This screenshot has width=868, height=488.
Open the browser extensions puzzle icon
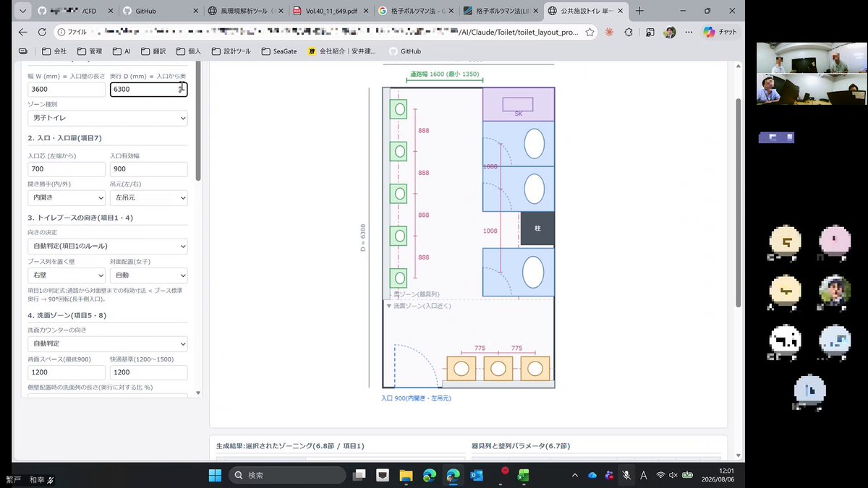(x=629, y=33)
